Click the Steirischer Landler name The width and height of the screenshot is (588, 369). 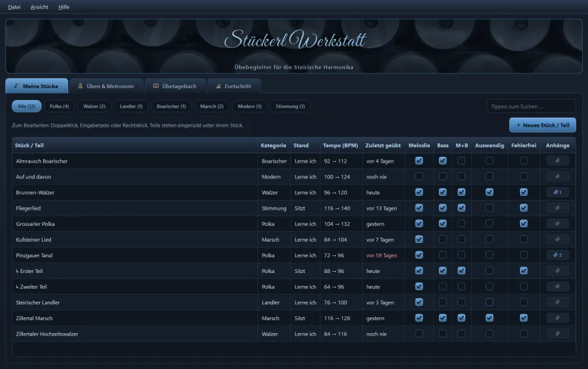click(37, 302)
